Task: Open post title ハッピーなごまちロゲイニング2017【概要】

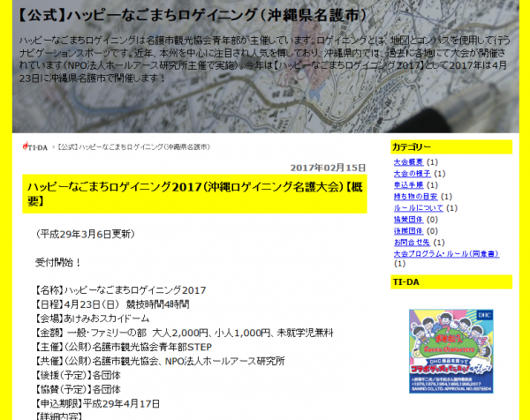Action: click(194, 194)
